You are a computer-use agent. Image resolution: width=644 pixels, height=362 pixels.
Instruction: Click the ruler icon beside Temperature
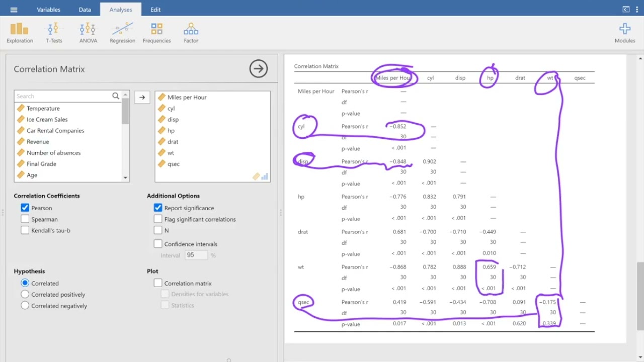tap(21, 108)
